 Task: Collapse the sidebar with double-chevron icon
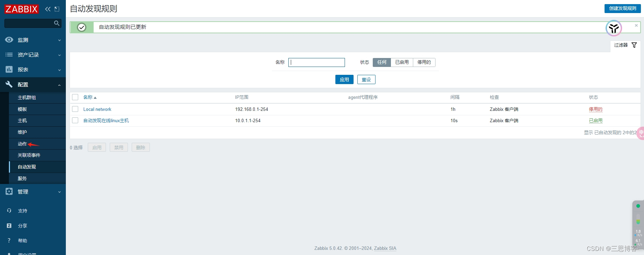(48, 9)
